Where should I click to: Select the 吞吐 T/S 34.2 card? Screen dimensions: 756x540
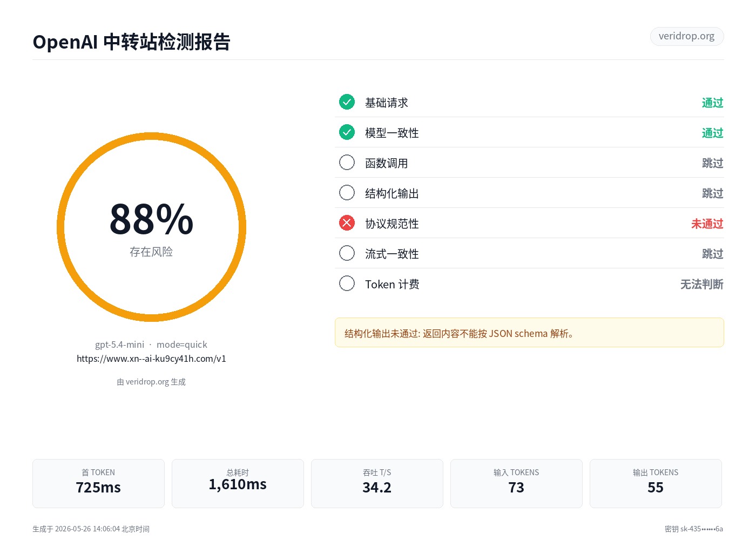(x=377, y=483)
